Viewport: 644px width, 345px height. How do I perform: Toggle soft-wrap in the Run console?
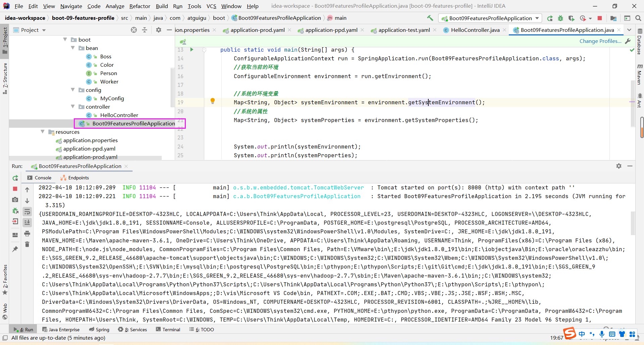[x=27, y=212]
